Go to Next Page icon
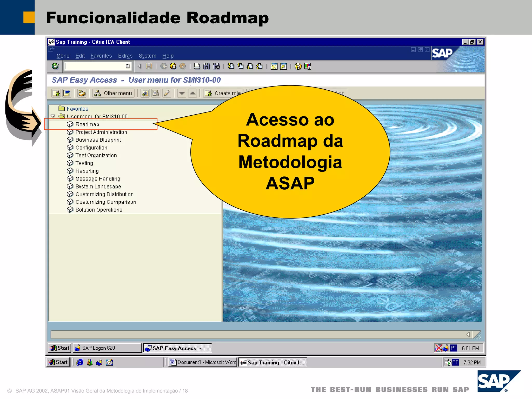Screen dimensions: 532x399 click(x=250, y=66)
